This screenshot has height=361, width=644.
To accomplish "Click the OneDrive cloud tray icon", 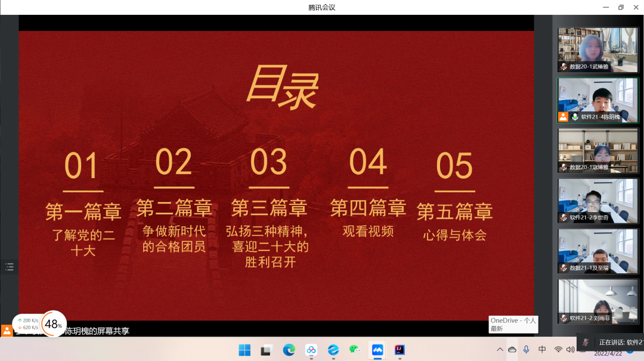I will (512, 350).
